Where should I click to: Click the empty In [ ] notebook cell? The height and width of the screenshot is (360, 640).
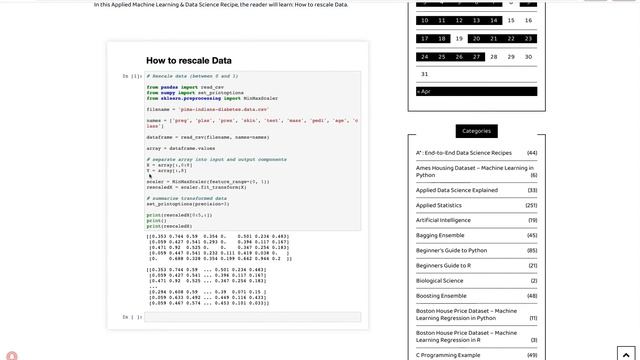click(252, 317)
